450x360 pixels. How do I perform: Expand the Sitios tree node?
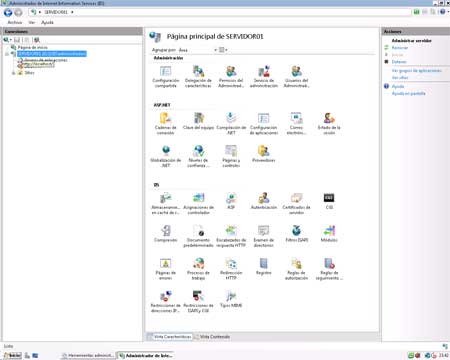[14, 73]
